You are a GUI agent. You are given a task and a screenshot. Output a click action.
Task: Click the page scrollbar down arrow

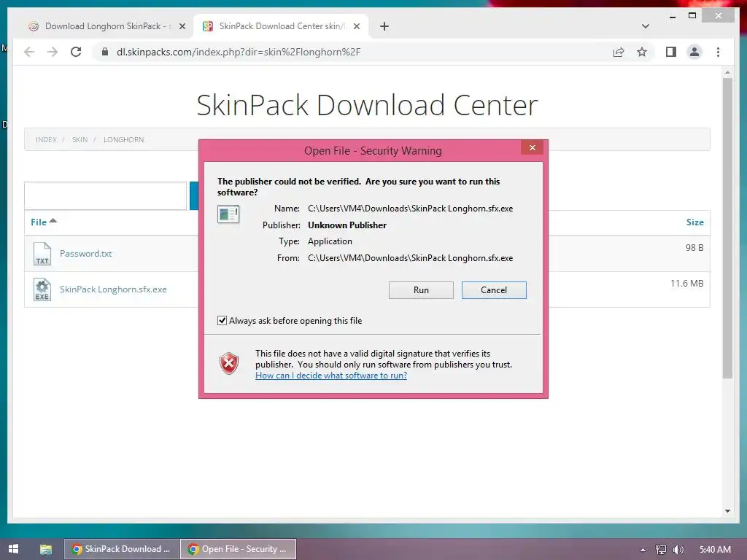pyautogui.click(x=727, y=511)
